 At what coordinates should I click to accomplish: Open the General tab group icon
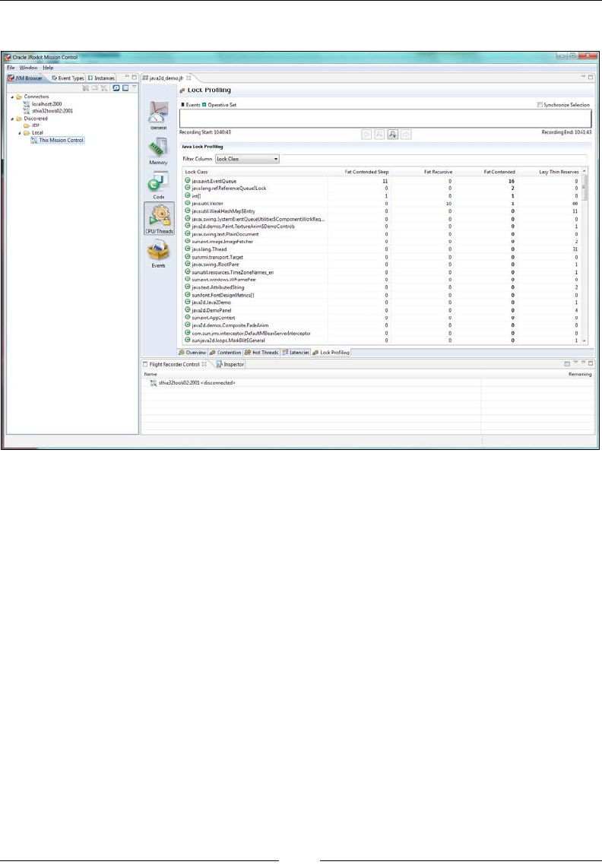tap(158, 113)
